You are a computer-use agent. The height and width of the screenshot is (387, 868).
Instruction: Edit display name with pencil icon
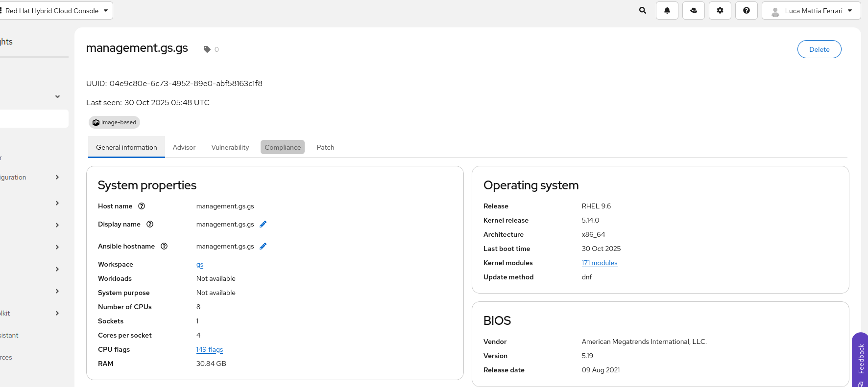(x=263, y=224)
